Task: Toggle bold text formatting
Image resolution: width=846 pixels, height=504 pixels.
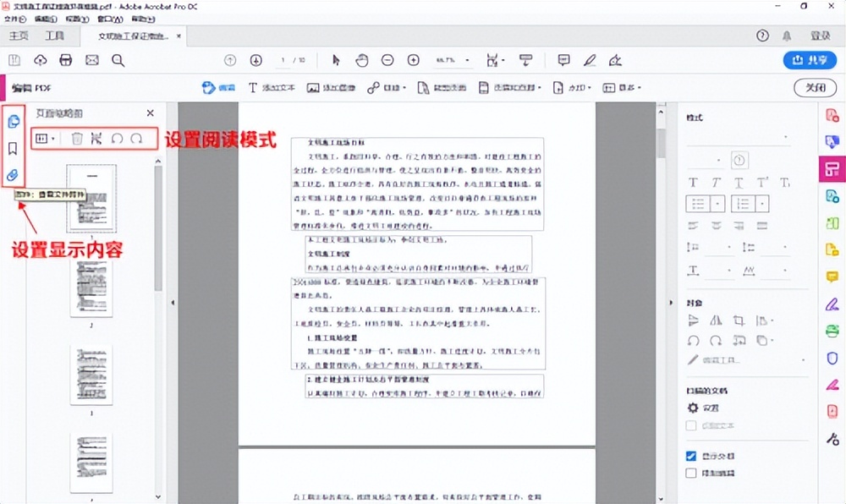Action: pos(694,183)
